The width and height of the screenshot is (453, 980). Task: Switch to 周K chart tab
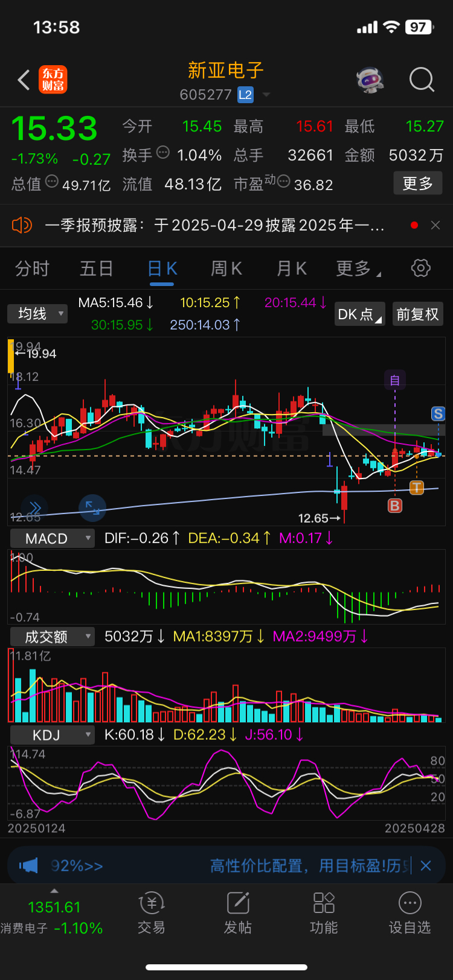[226, 269]
